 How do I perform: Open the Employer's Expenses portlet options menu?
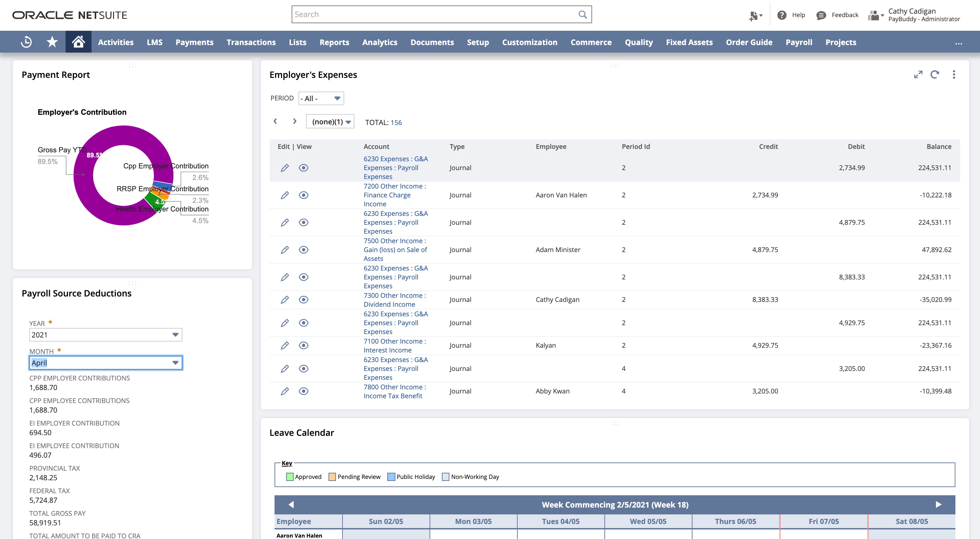[954, 74]
